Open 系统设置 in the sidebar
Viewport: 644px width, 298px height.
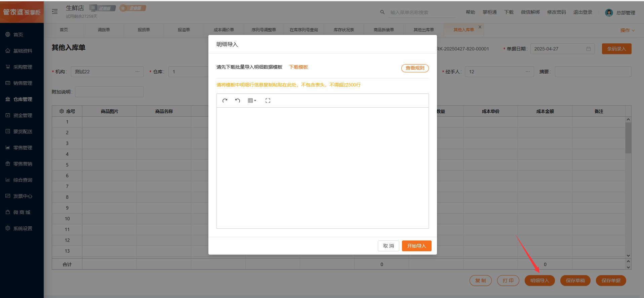(x=22, y=228)
